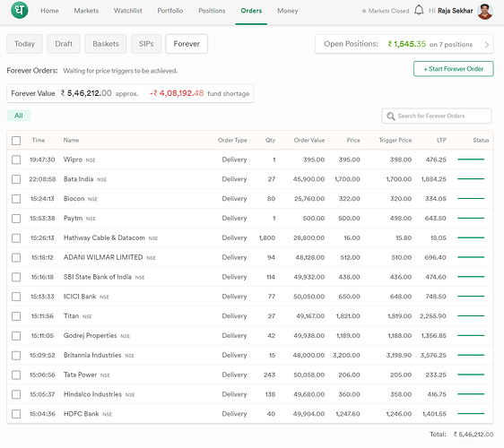Check the Hindalco Industries checkbox
The image size is (504, 448).
16,394
